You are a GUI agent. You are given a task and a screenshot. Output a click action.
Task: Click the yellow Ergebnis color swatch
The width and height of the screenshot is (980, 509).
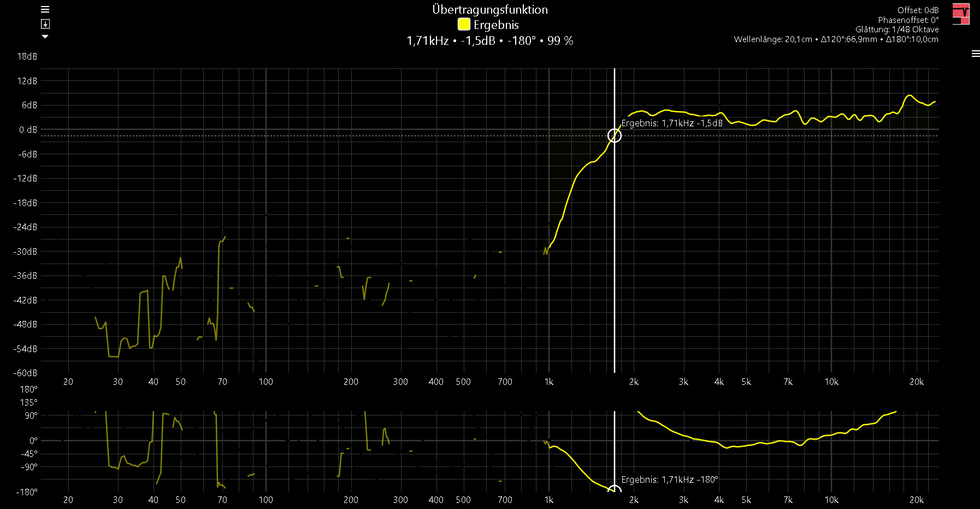point(464,25)
